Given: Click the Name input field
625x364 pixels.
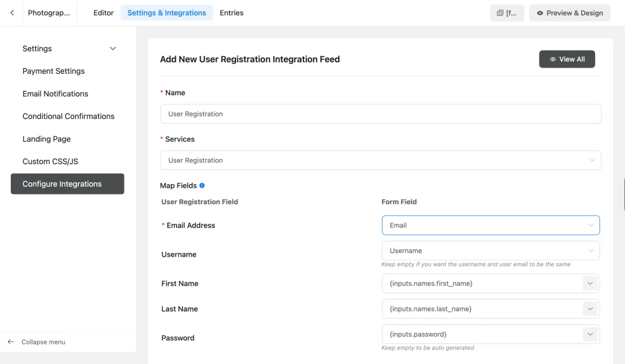Looking at the screenshot, I should 381,114.
